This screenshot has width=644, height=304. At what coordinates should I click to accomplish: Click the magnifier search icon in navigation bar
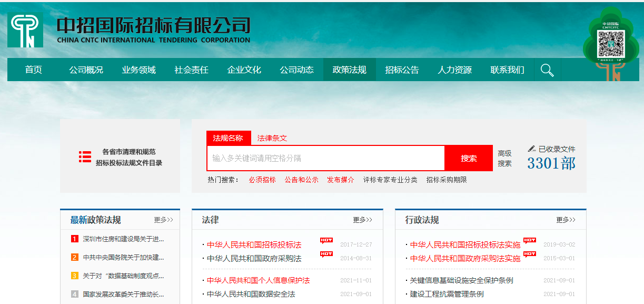pyautogui.click(x=547, y=70)
